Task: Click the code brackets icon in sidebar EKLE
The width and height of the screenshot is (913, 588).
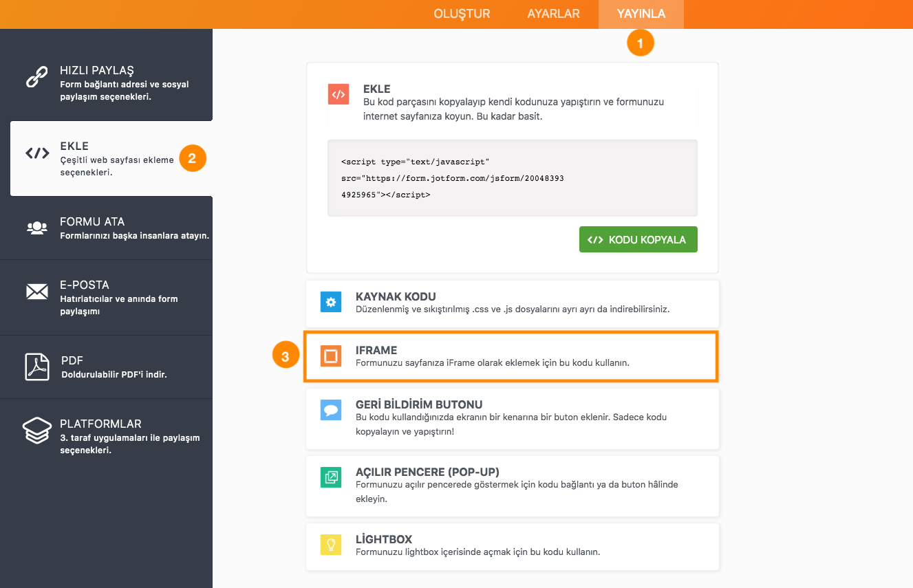Action: (37, 153)
